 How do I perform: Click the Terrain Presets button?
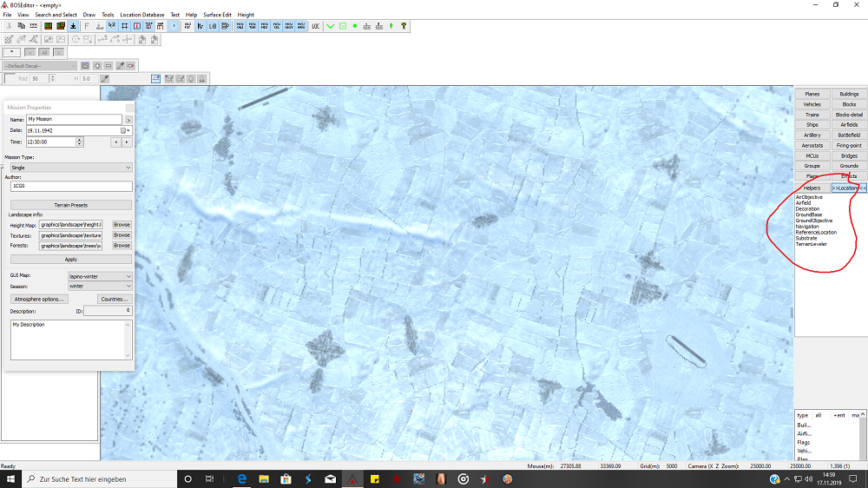click(x=70, y=205)
